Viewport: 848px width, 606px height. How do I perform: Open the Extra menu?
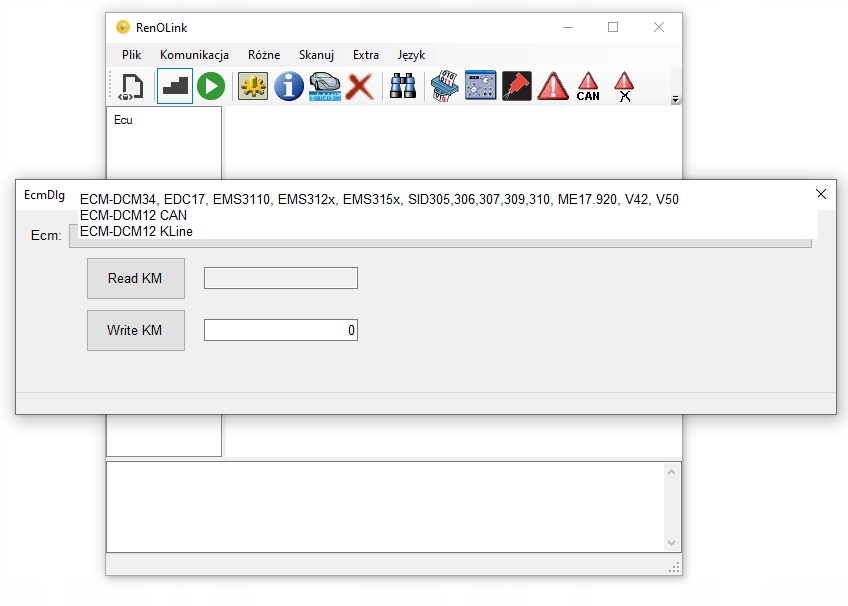[x=366, y=55]
